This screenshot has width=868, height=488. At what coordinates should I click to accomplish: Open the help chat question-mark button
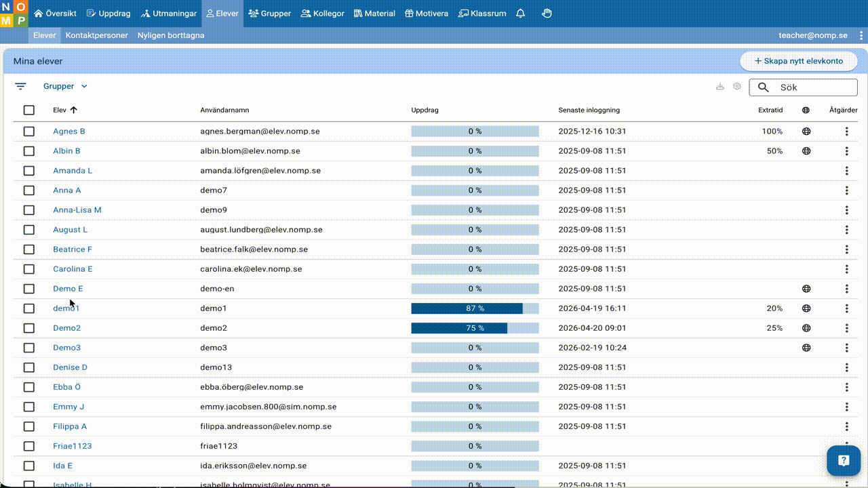843,461
